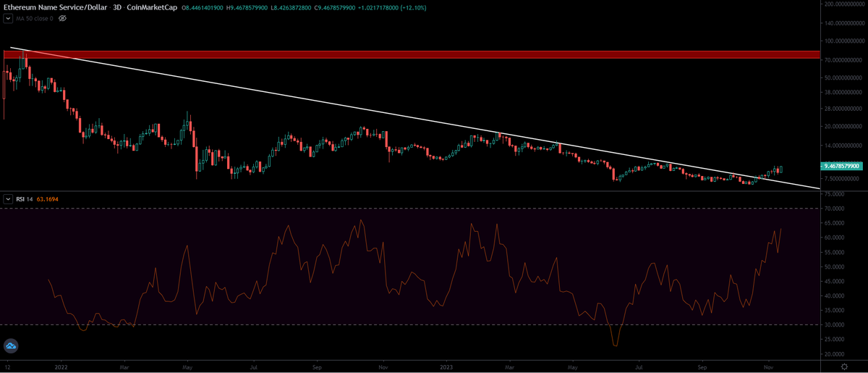This screenshot has height=373, width=868.
Task: Click the 200.0000000000 price axis label
Action: click(843, 4)
